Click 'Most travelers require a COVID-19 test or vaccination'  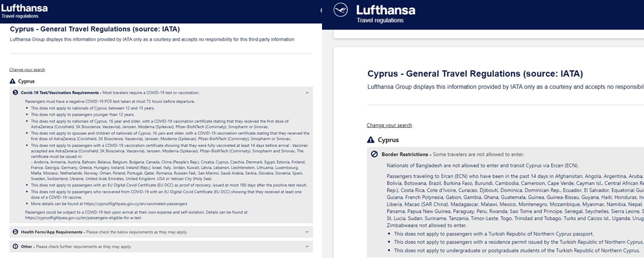[x=151, y=93]
